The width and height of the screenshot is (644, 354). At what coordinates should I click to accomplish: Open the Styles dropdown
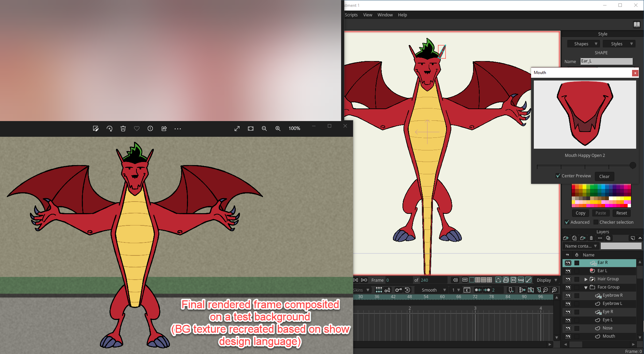619,44
